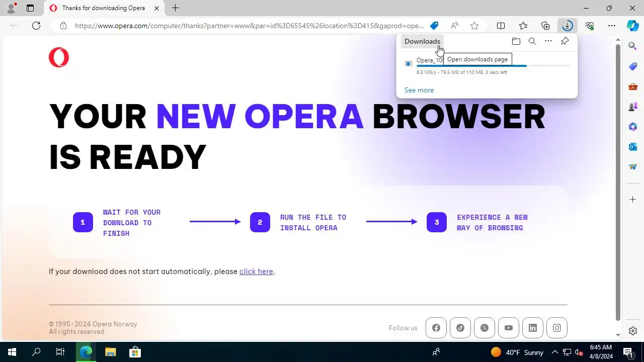This screenshot has height=362, width=644.
Task: Click the 'click here' download link
Action: pos(256,271)
